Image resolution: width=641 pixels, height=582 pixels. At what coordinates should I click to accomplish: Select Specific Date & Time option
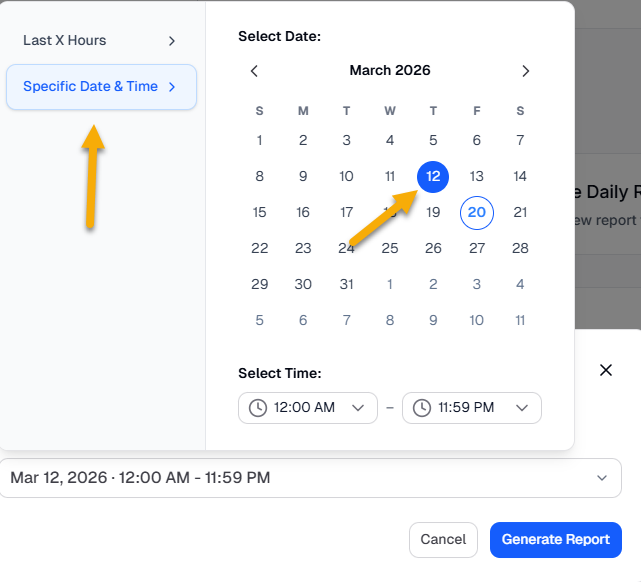pyautogui.click(x=90, y=87)
